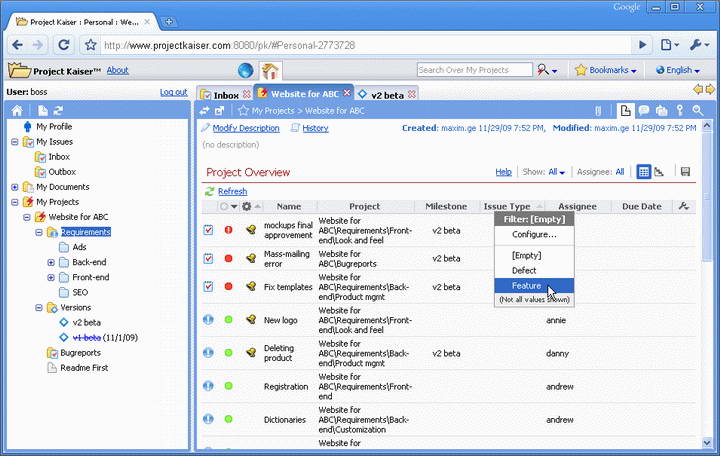Click the Modify Description link
The width and height of the screenshot is (720, 456).
click(245, 128)
